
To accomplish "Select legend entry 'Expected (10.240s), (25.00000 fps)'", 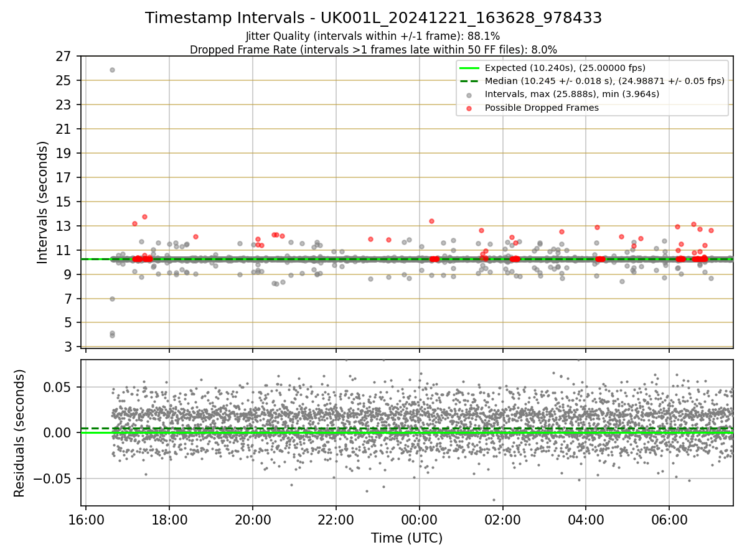I will click(565, 68).
